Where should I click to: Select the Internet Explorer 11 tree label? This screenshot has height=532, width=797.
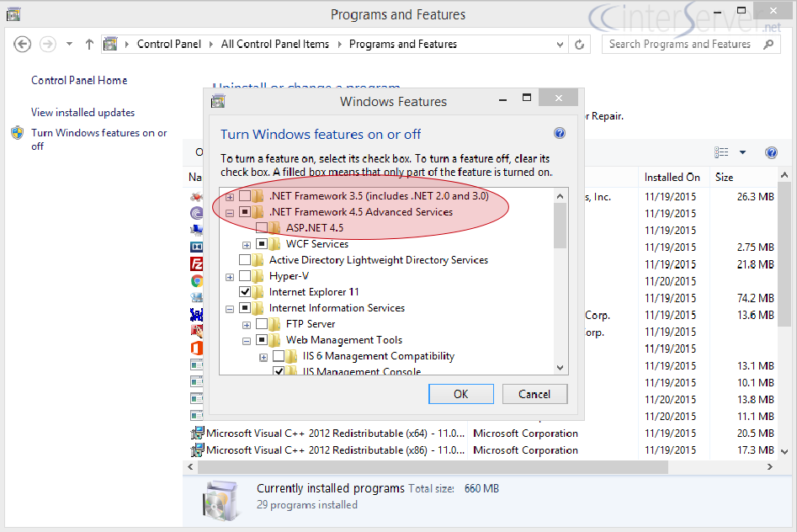[314, 292]
